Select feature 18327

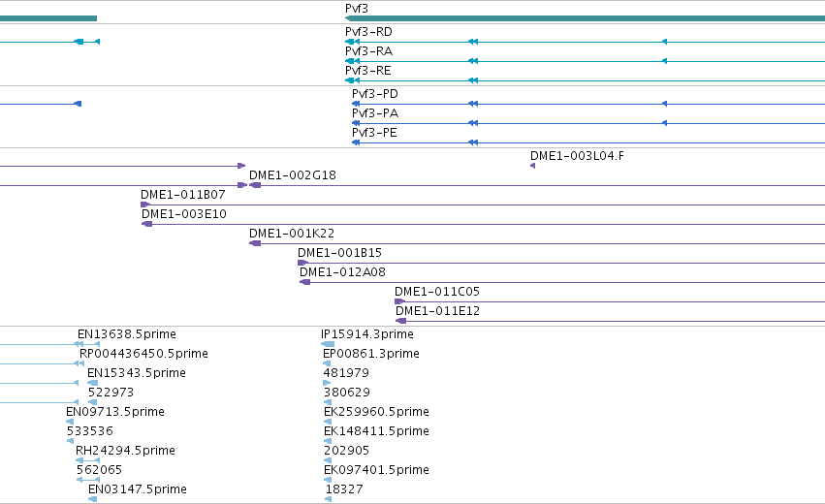point(344,489)
